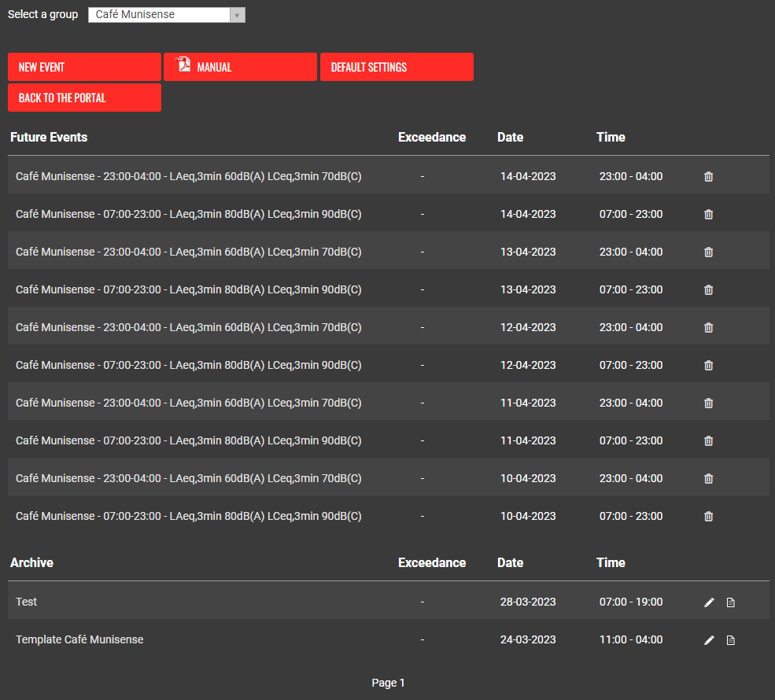
Task: Click the PDF icon on Manual button
Action: (183, 65)
